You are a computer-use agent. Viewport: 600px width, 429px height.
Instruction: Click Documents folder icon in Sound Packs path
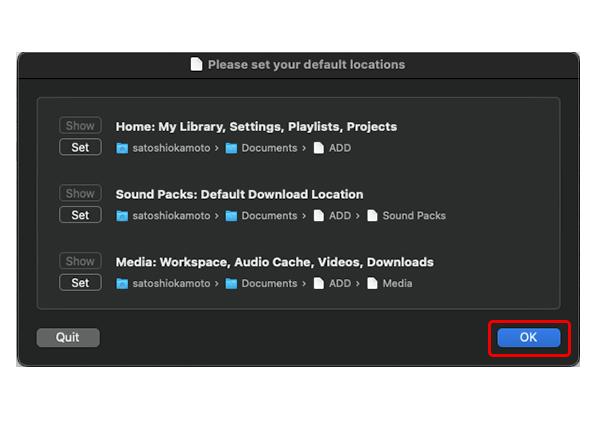coord(231,216)
